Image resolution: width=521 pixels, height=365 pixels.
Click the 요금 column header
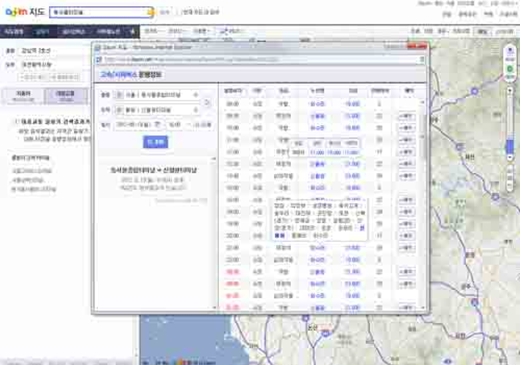tap(353, 91)
